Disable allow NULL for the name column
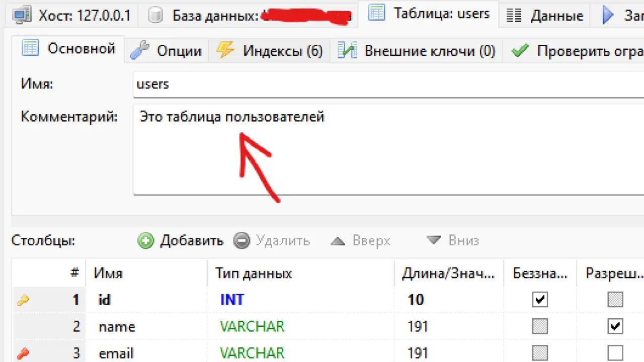This screenshot has height=362, width=644. tap(615, 326)
